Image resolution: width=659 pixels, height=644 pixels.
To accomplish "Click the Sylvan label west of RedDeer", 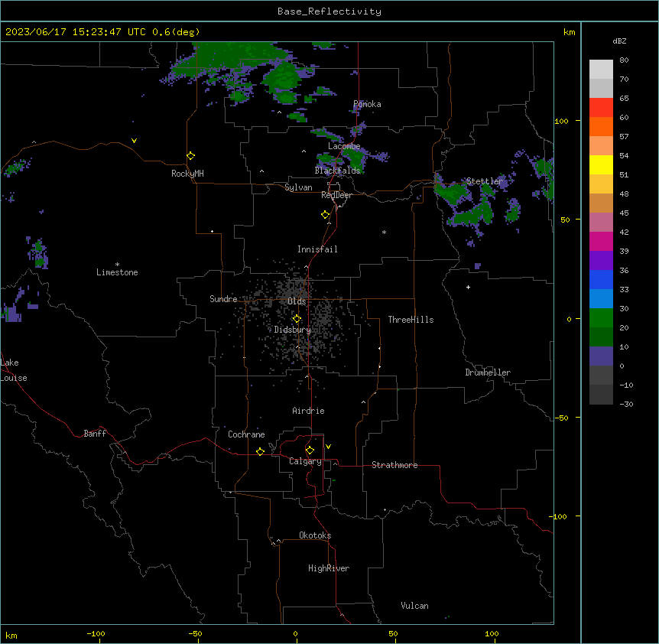I will point(298,187).
